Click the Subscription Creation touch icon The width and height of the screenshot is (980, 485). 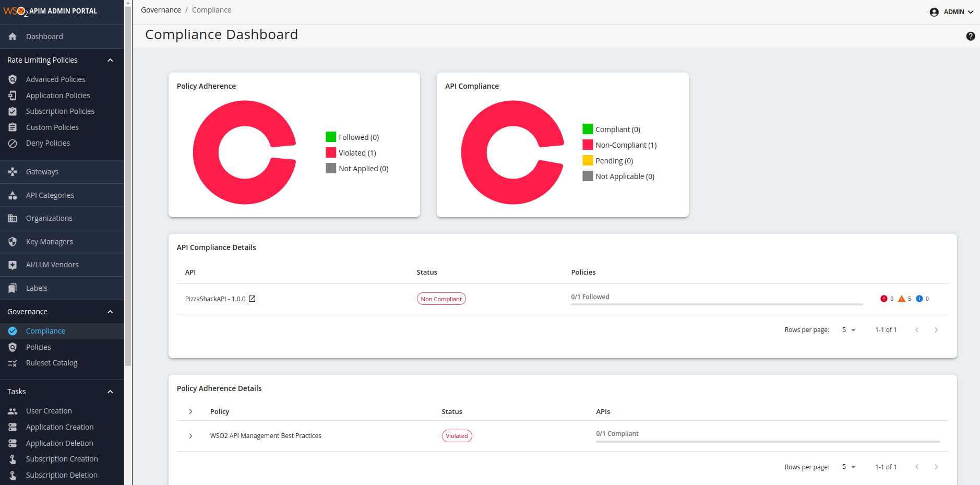(13, 459)
